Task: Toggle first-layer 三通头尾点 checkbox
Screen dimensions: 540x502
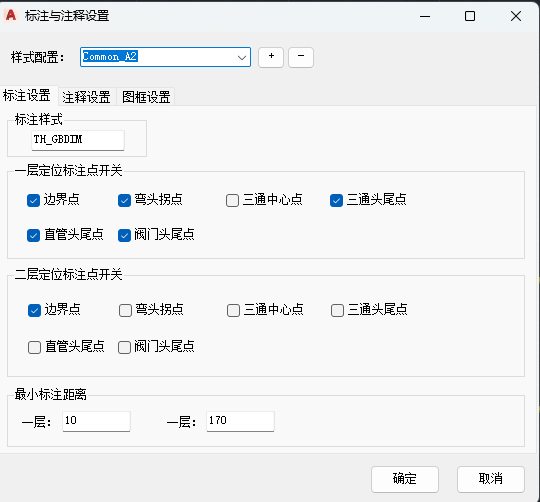Action: click(x=336, y=200)
